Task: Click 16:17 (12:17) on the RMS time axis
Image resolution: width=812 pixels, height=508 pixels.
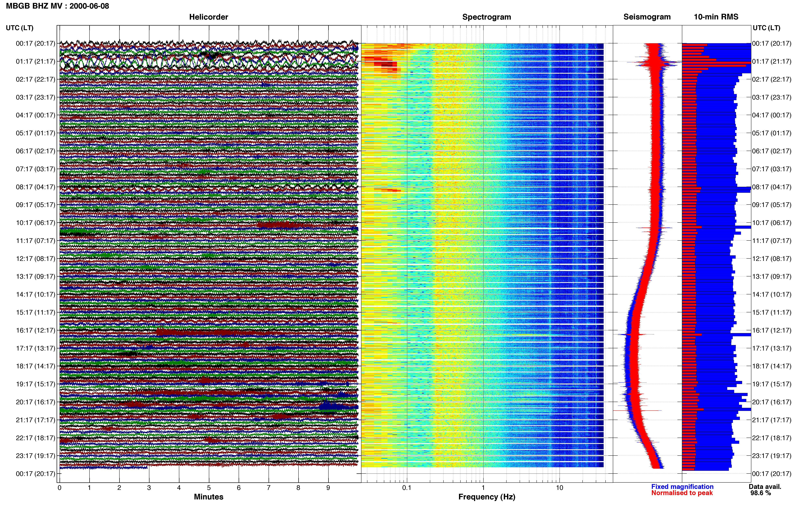Action: (772, 330)
